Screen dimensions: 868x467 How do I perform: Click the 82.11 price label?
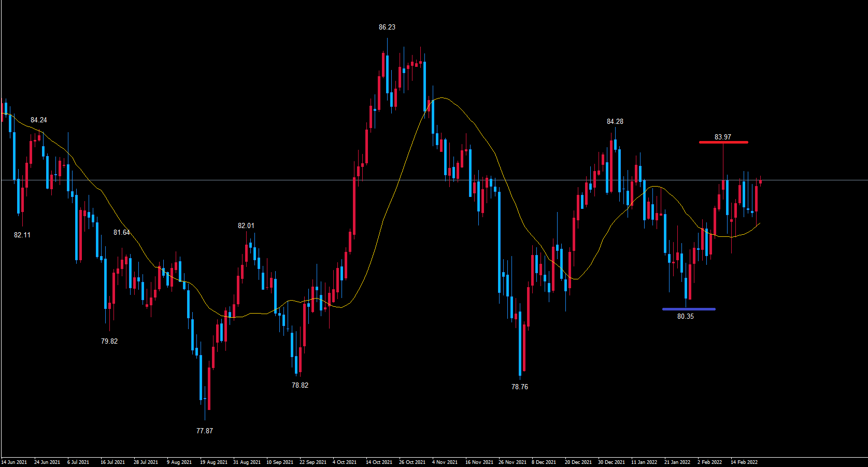click(22, 235)
